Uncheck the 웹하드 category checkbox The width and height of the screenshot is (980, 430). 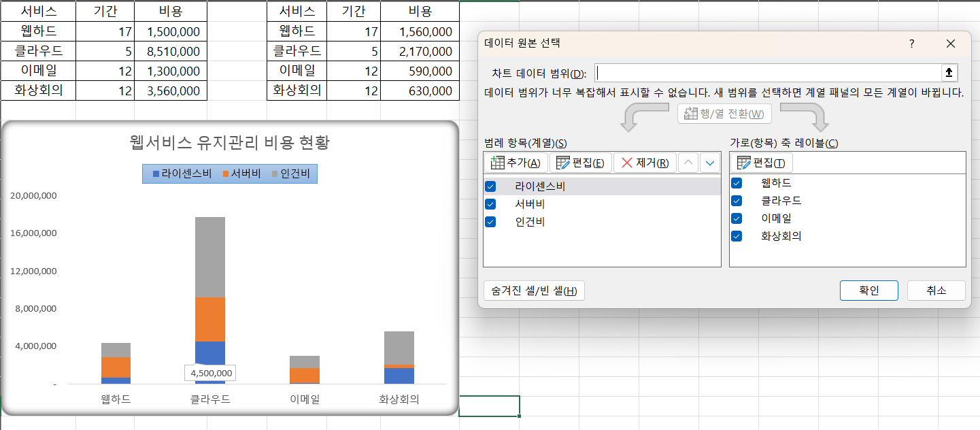click(x=736, y=183)
